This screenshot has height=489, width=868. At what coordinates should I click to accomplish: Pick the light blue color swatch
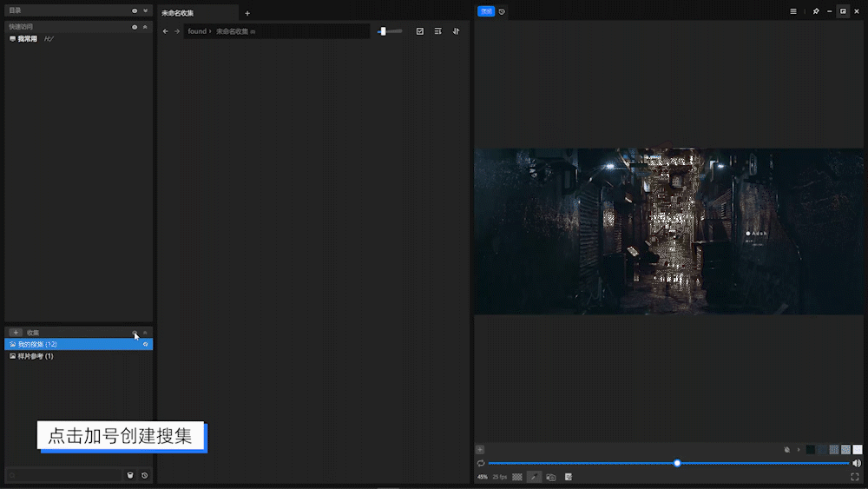(845, 450)
